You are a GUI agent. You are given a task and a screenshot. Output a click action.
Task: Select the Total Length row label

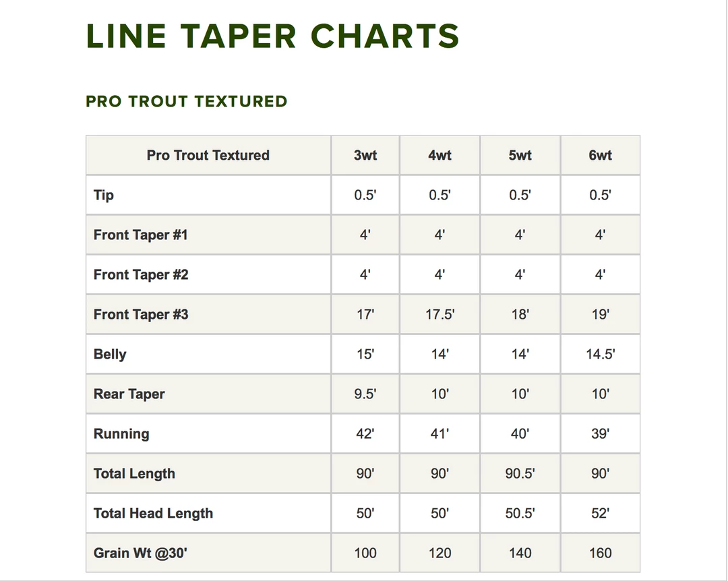[134, 474]
